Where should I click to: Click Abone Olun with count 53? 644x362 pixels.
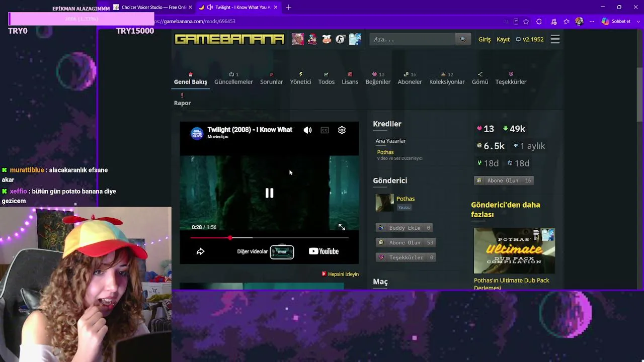[405, 242]
